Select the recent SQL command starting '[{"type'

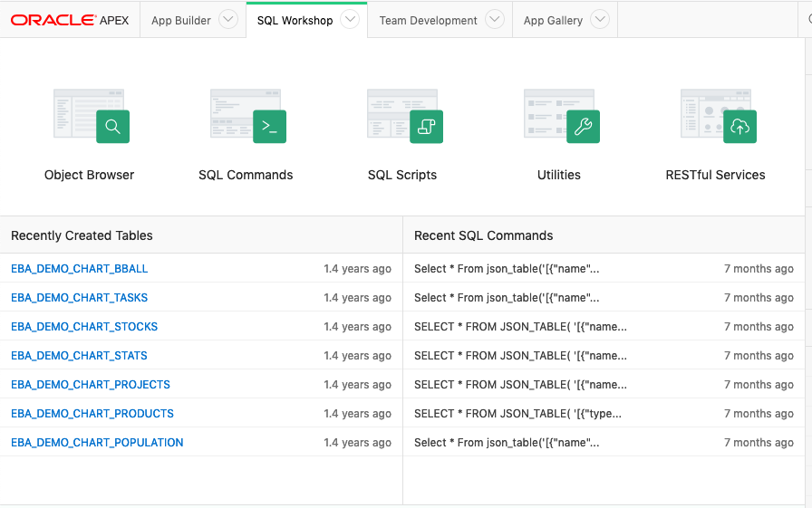[x=520, y=414]
